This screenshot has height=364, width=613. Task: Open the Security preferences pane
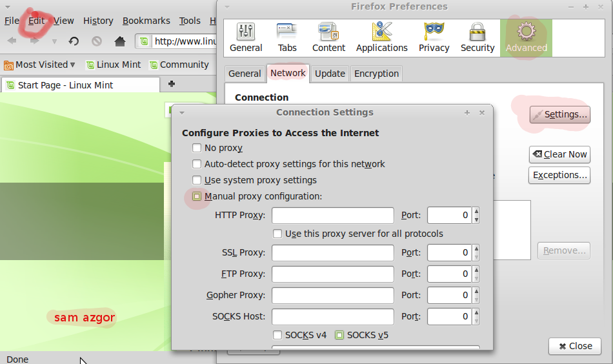tap(477, 38)
